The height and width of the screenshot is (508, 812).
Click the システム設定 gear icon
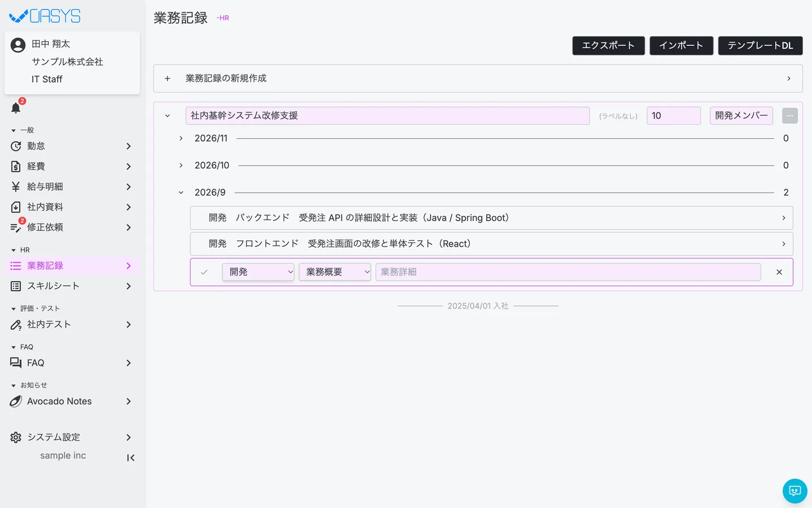click(16, 437)
